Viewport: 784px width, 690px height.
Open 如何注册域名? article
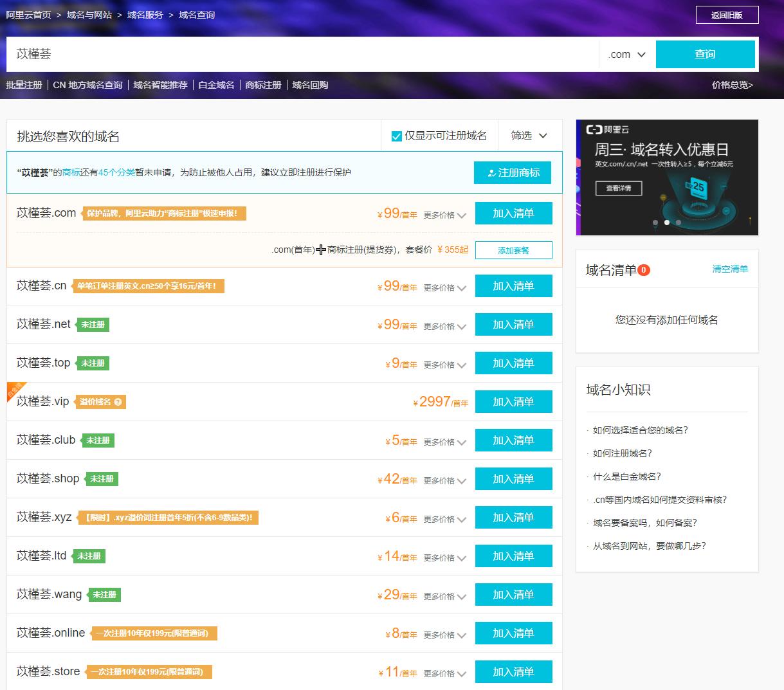pos(623,453)
